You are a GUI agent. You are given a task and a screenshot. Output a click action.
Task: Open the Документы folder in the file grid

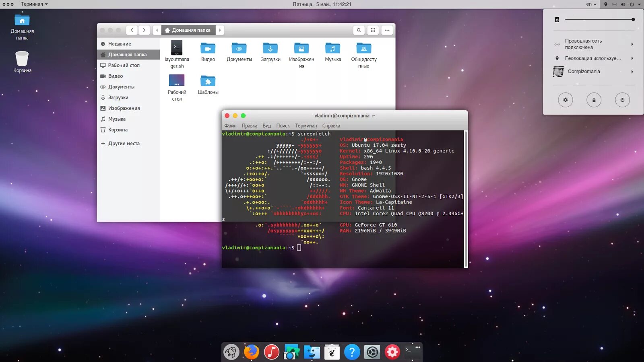tap(239, 52)
